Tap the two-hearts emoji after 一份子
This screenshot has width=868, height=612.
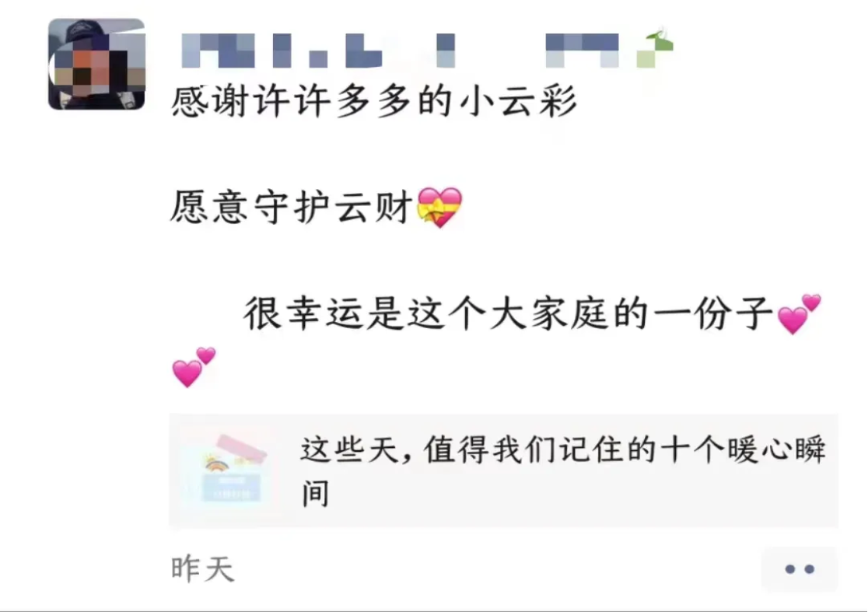pos(799,314)
